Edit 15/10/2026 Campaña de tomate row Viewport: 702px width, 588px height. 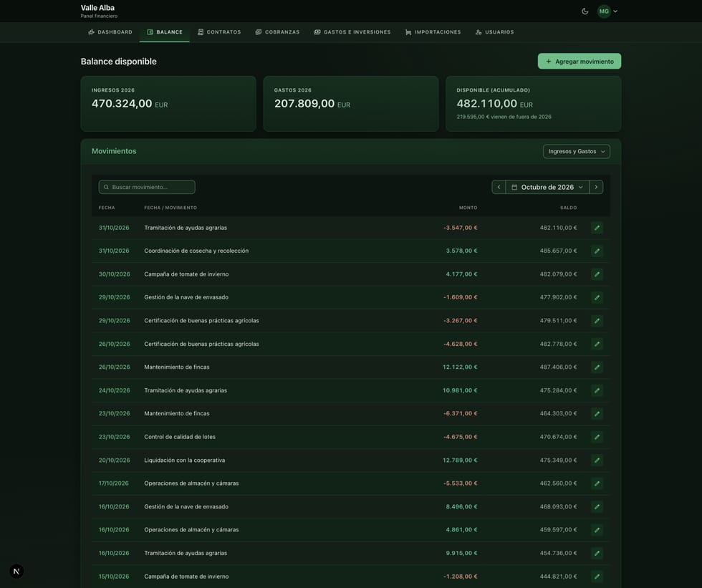click(x=597, y=577)
